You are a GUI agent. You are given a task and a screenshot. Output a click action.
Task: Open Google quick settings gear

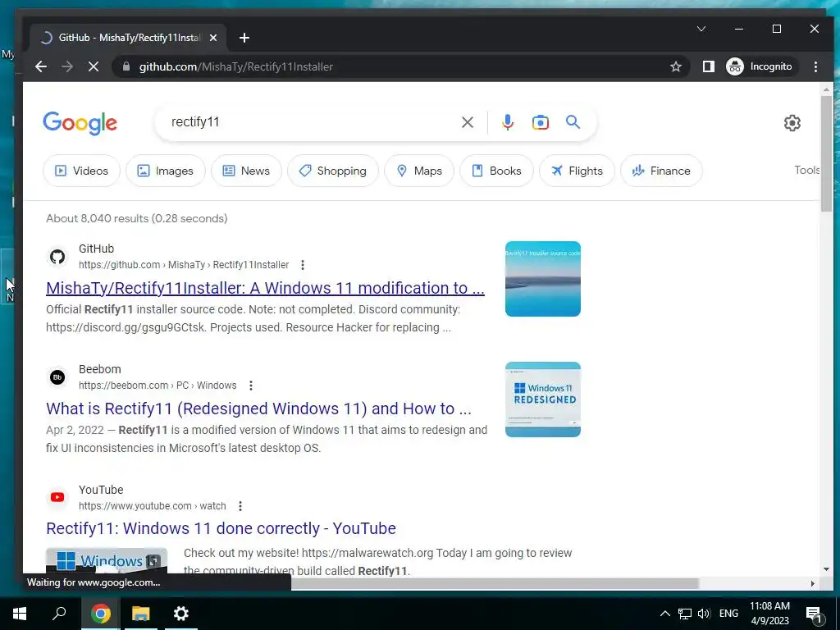pyautogui.click(x=792, y=123)
